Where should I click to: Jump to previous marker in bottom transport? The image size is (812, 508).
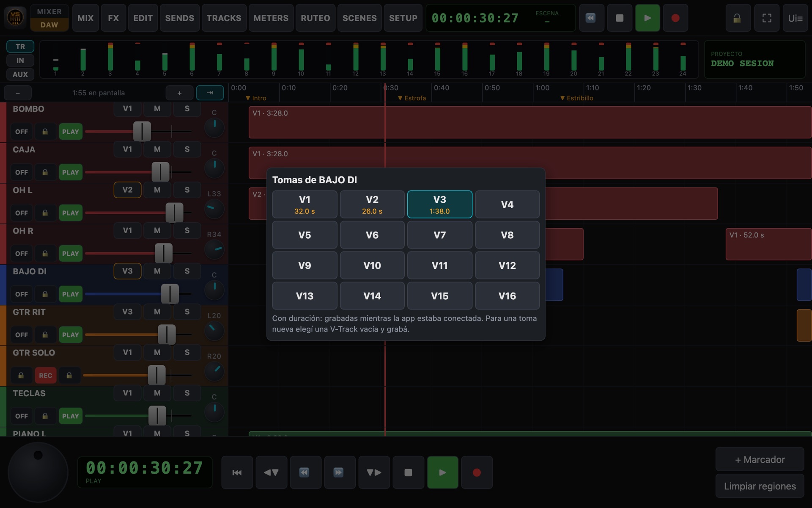pyautogui.click(x=272, y=472)
